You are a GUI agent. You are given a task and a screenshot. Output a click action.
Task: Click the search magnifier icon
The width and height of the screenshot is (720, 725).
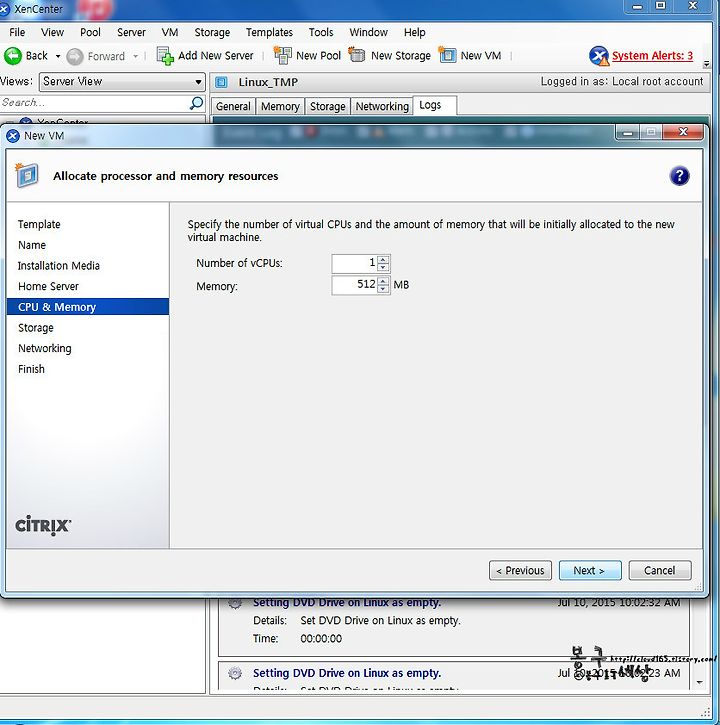pyautogui.click(x=196, y=103)
